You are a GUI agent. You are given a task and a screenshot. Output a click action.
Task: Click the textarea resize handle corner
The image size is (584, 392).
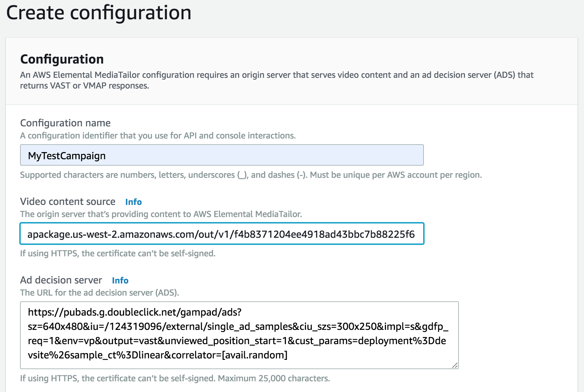[x=455, y=365]
